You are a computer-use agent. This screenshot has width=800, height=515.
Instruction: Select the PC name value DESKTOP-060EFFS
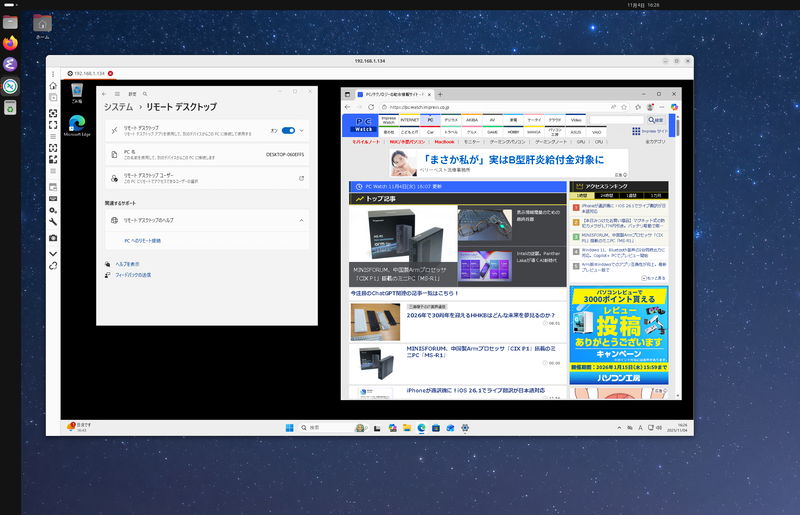[x=285, y=154]
